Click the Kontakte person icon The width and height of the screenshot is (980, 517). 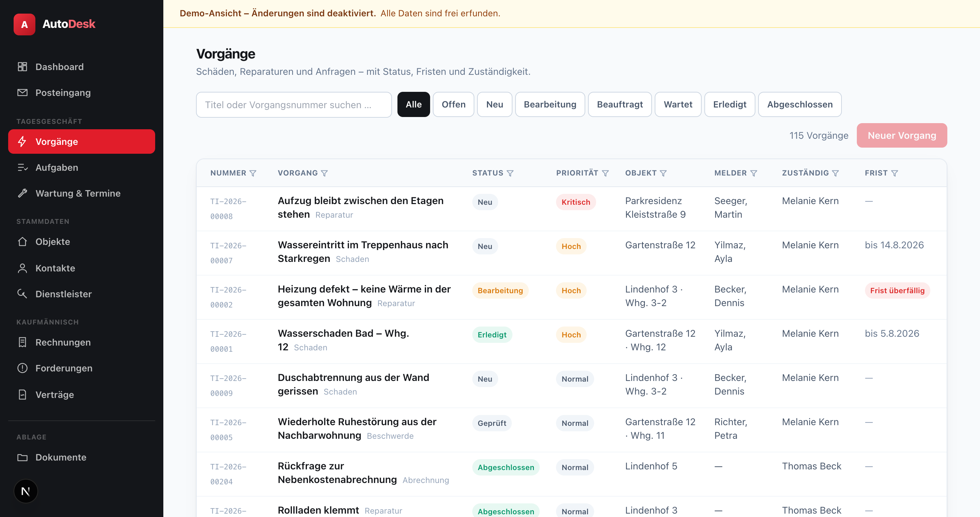(22, 268)
